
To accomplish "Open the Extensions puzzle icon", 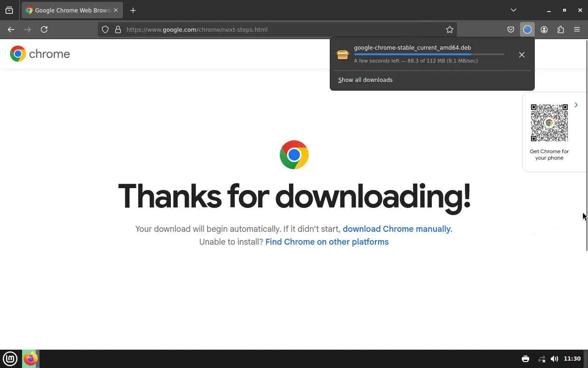I will point(560,29).
